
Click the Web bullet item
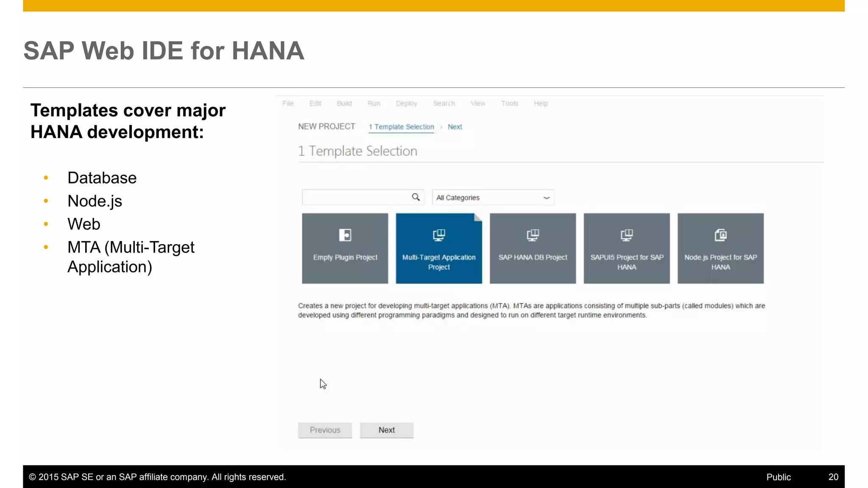[84, 224]
